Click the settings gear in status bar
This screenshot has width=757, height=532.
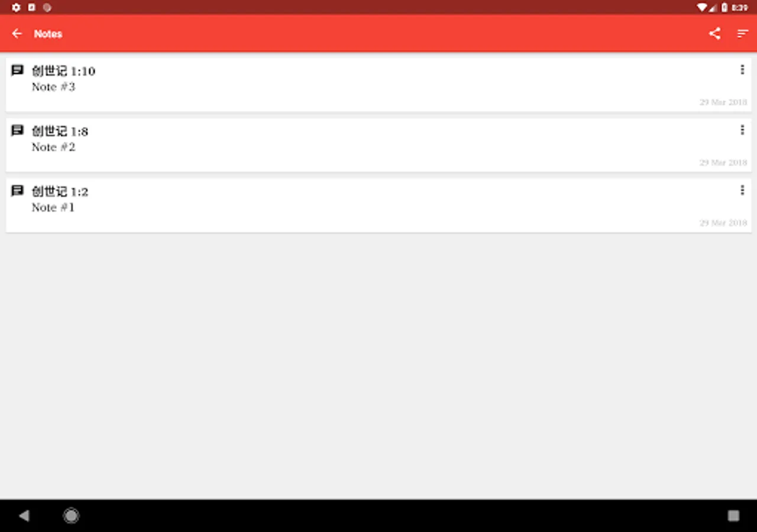coord(16,8)
